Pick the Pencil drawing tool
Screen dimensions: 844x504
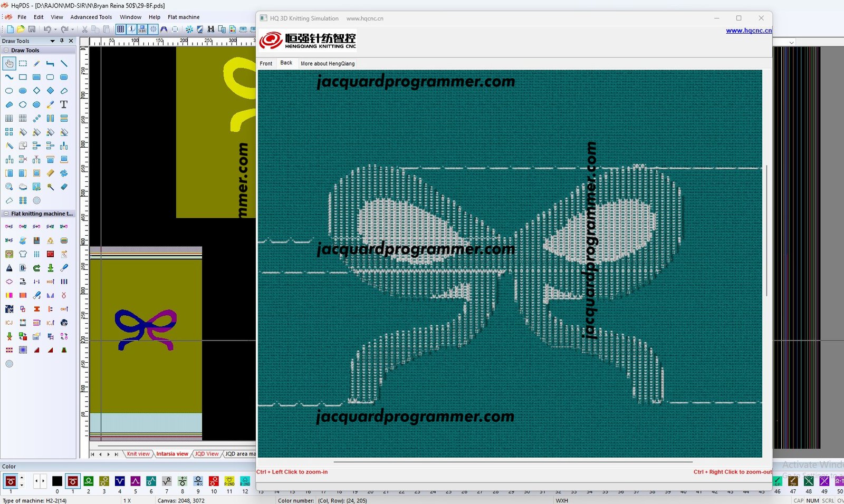pos(36,63)
